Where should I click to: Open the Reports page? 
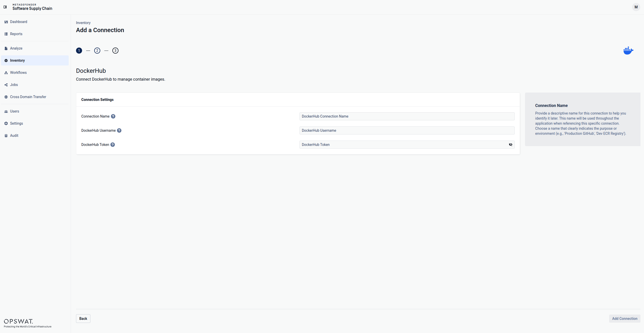coord(35,34)
